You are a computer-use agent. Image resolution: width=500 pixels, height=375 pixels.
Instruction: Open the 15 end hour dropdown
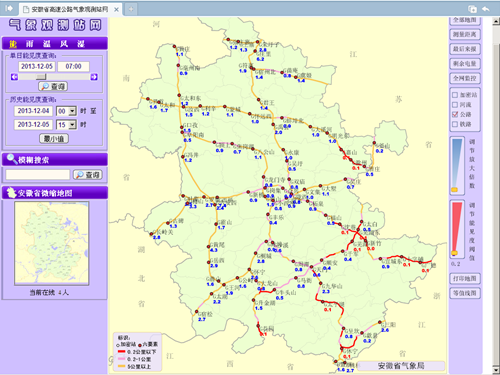coord(72,125)
